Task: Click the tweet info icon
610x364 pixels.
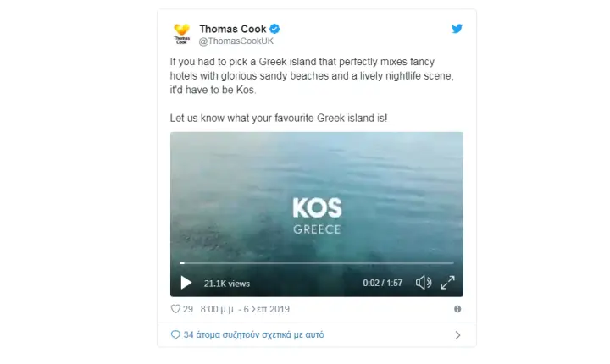Action: (x=457, y=309)
